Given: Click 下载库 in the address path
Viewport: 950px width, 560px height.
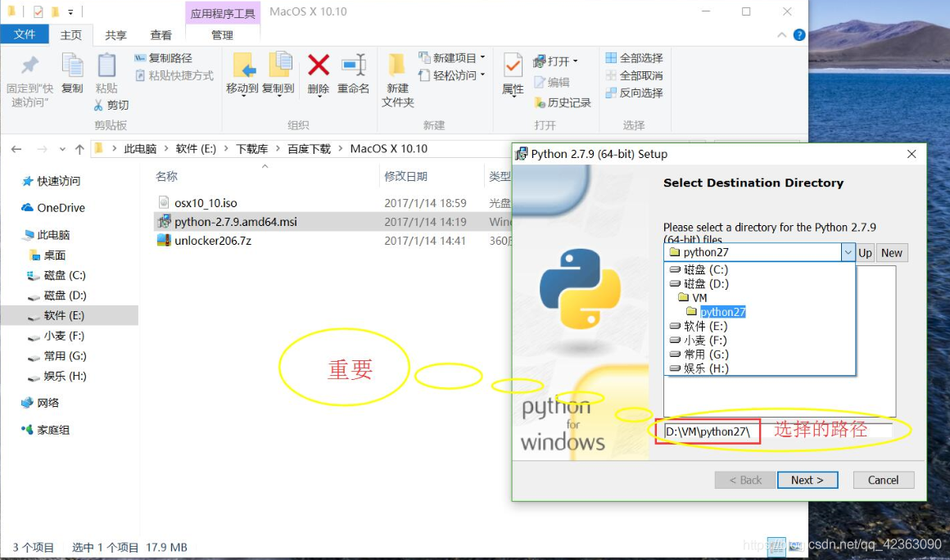Looking at the screenshot, I should 251,149.
